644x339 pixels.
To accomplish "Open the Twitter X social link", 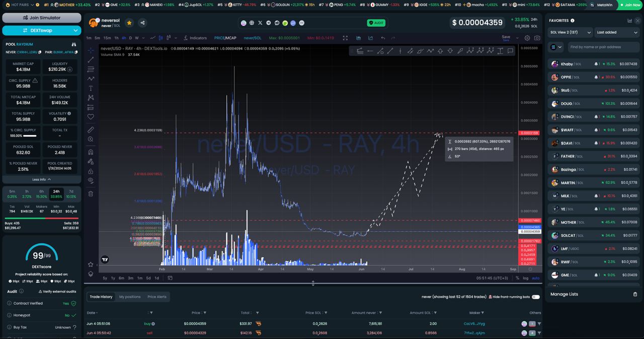I will click(260, 23).
